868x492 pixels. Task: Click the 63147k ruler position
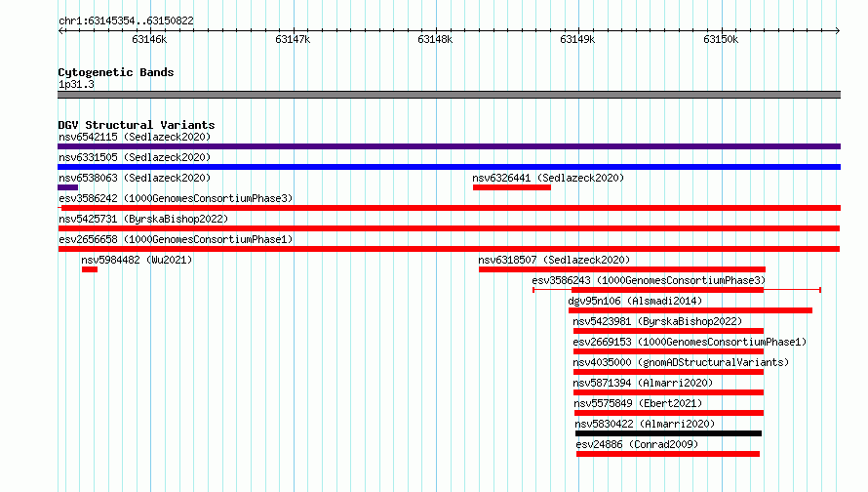point(293,39)
